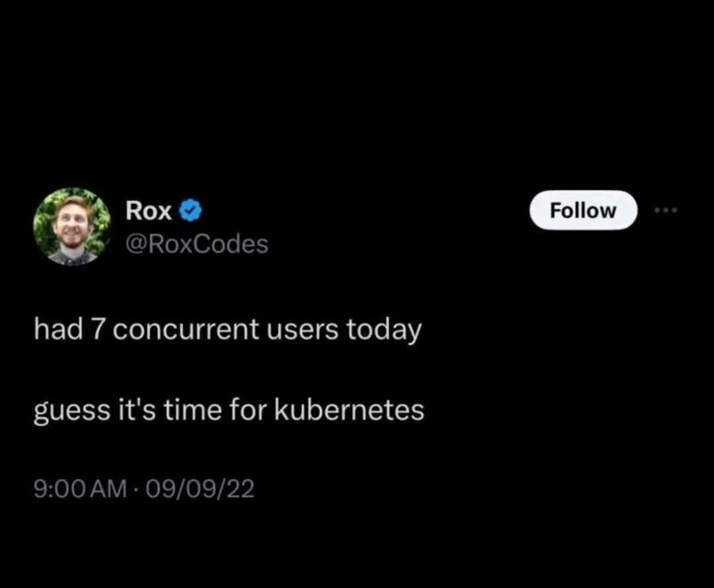Select the 'guess it's time for kubernetes' line
The width and height of the screenshot is (714, 588).
(x=229, y=410)
